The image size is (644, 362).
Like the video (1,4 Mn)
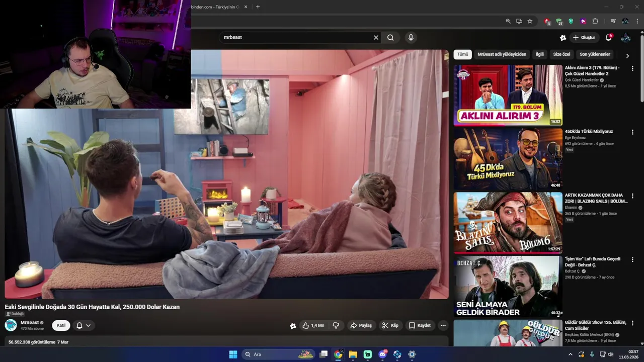313,325
